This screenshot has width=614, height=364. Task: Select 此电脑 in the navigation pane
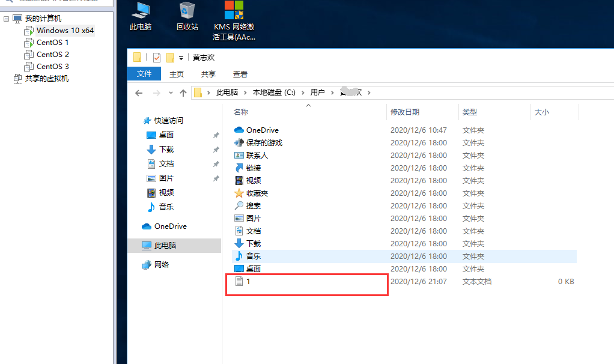click(174, 246)
